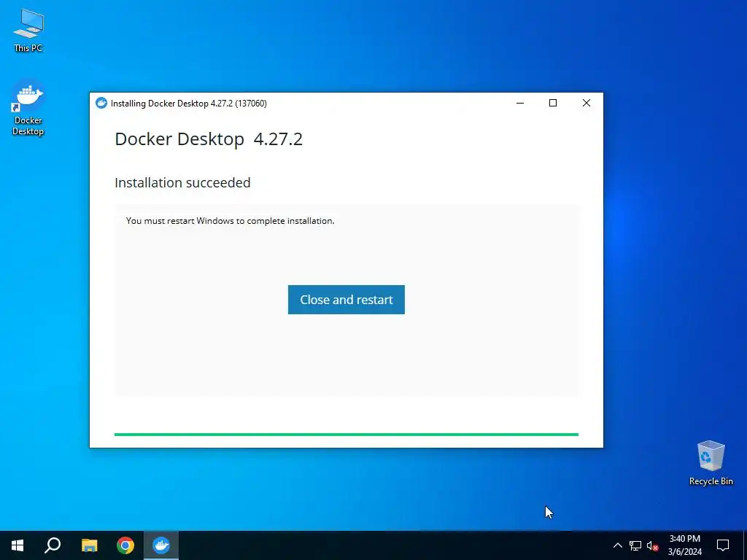747x560 pixels.
Task: Click the 'Docker Desktop 4.27.2' title text
Action: point(209,139)
